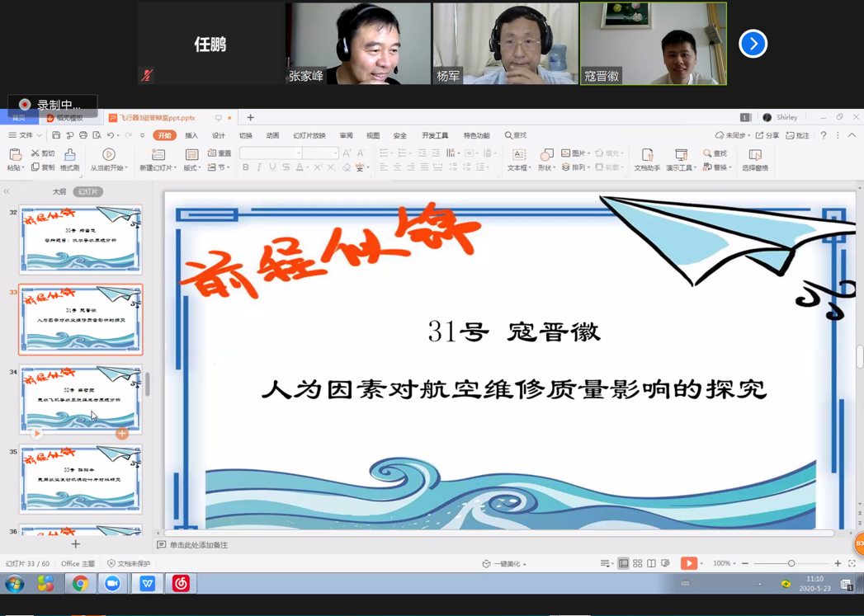Open the sync status (未同步) dropdown
The height and width of the screenshot is (616, 864).
click(x=733, y=135)
